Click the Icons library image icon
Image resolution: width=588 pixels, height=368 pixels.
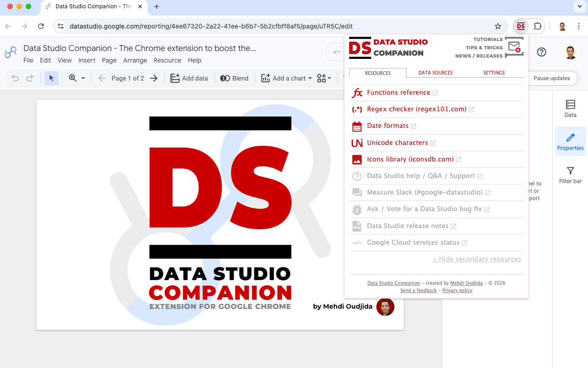(x=357, y=160)
